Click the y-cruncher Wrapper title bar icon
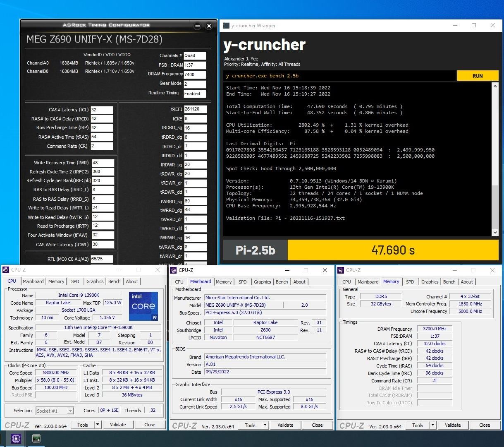 point(226,26)
